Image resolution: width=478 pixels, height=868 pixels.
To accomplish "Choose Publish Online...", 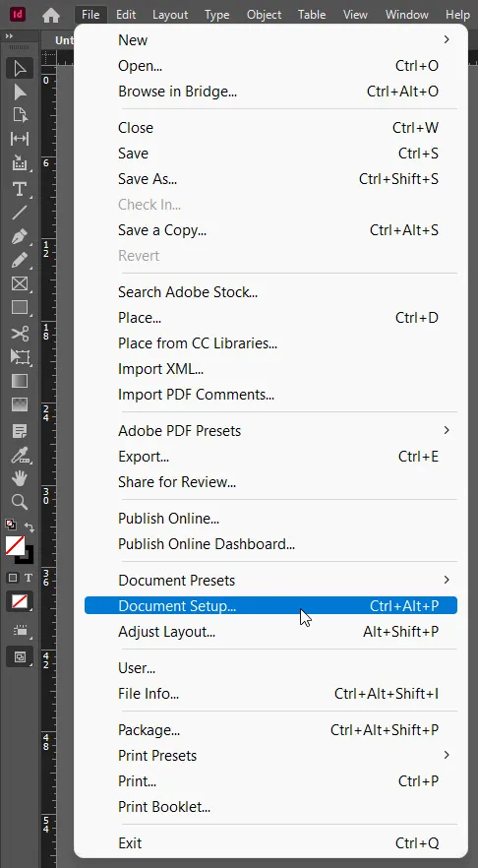I will 271,519.
